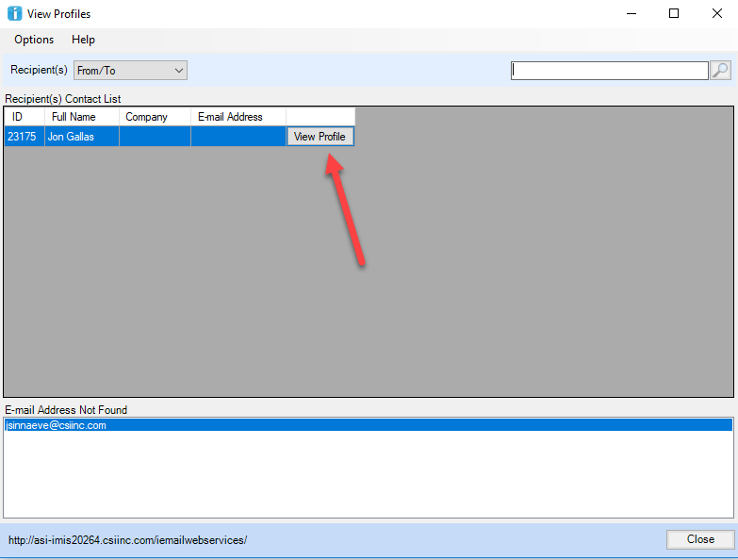738x560 pixels.
Task: Click the View Profiles app icon in title bar
Action: [14, 14]
